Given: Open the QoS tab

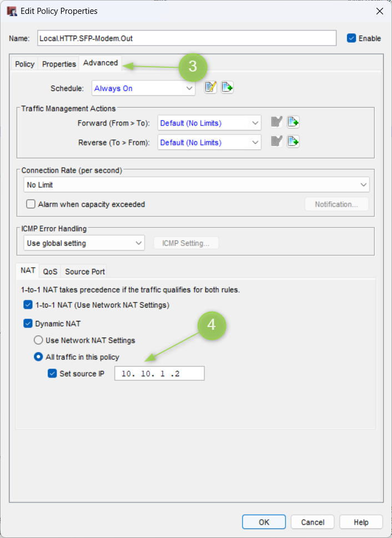Looking at the screenshot, I should point(50,271).
